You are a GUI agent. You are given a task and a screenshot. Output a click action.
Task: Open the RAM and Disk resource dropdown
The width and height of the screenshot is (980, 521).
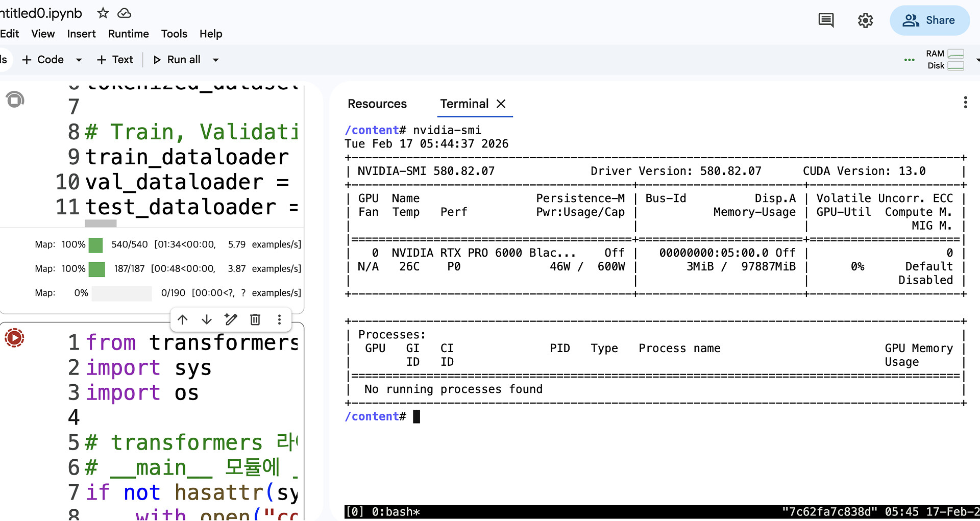[x=976, y=60]
